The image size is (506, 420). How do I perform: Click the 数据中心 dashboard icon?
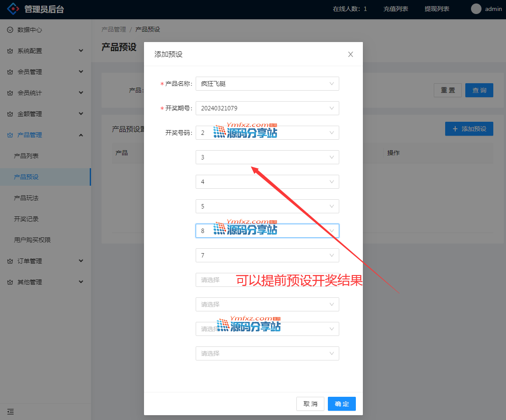tap(10, 30)
